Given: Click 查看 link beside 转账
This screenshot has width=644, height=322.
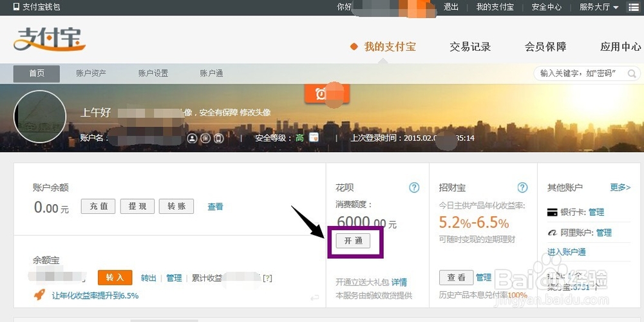Looking at the screenshot, I should (x=215, y=207).
